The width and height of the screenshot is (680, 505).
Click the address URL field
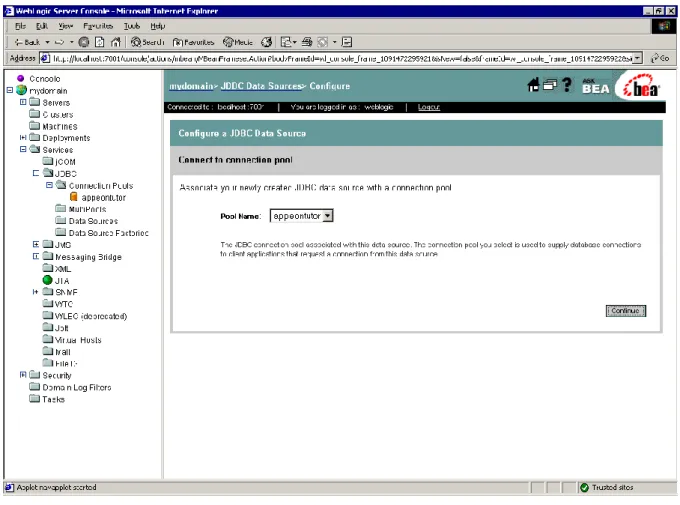(341, 58)
